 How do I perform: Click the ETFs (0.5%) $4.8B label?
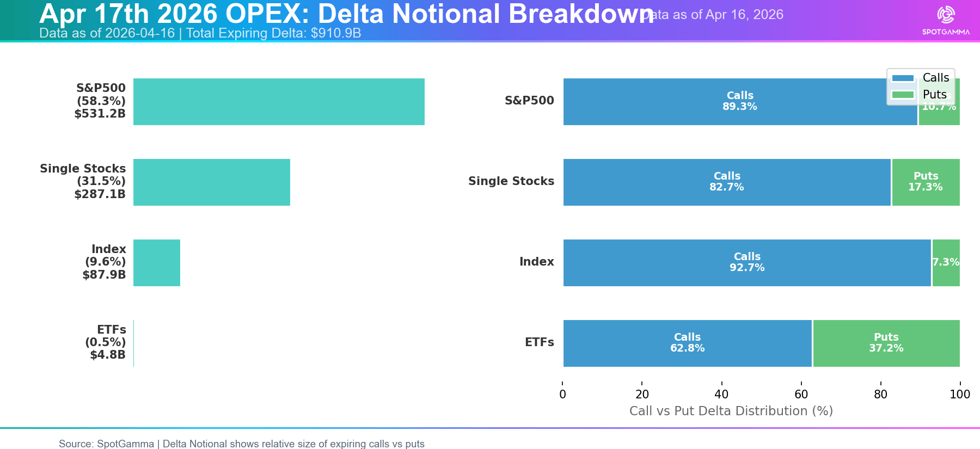[x=106, y=342]
